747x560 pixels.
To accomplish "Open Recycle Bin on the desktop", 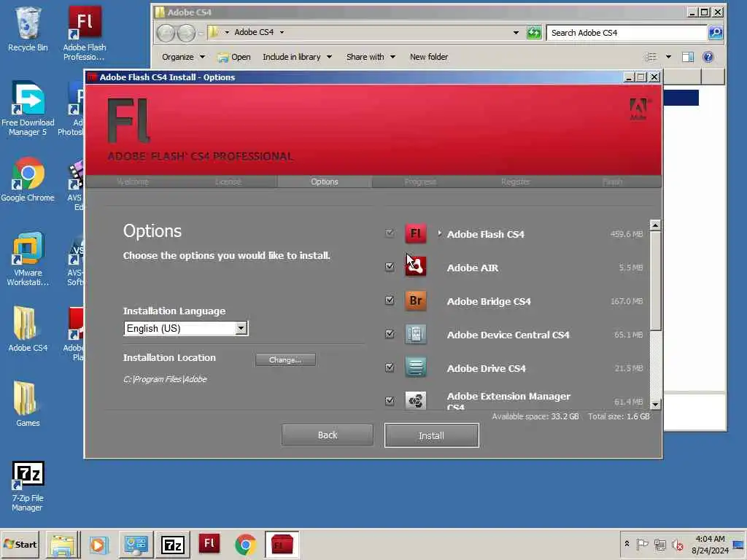I will pos(28,29).
